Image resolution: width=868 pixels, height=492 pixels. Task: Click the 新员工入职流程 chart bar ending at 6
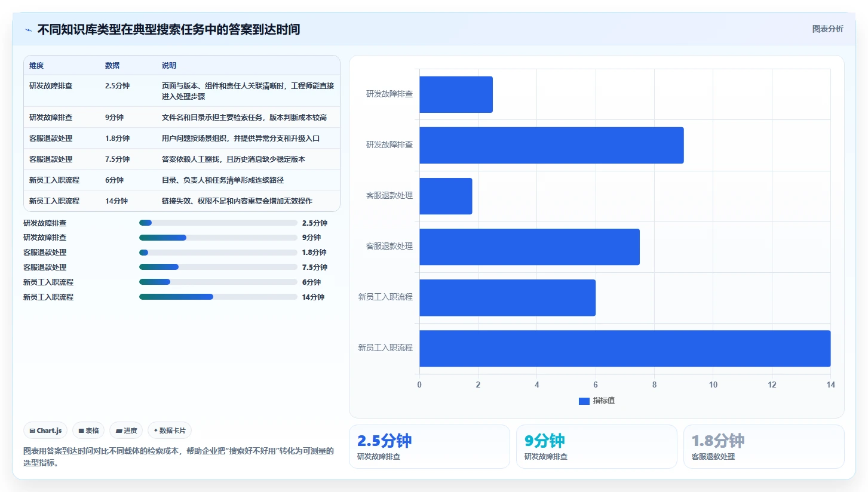[x=508, y=297]
